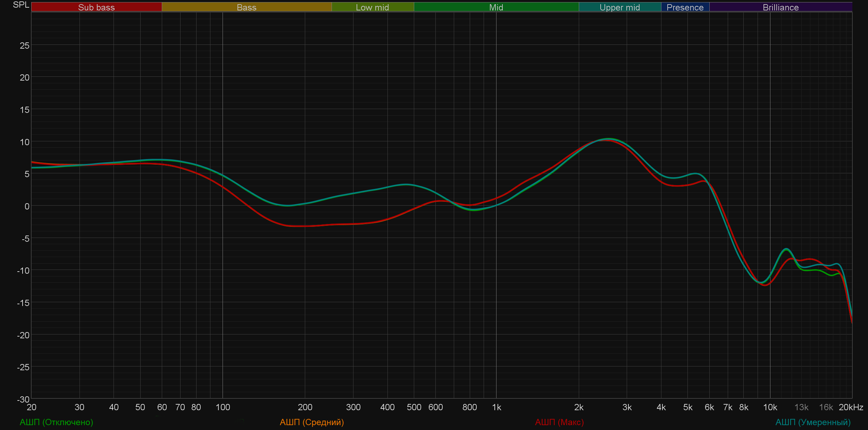Toggle the АШП (Отключено) legend entry
The width and height of the screenshot is (868, 430).
click(x=56, y=422)
